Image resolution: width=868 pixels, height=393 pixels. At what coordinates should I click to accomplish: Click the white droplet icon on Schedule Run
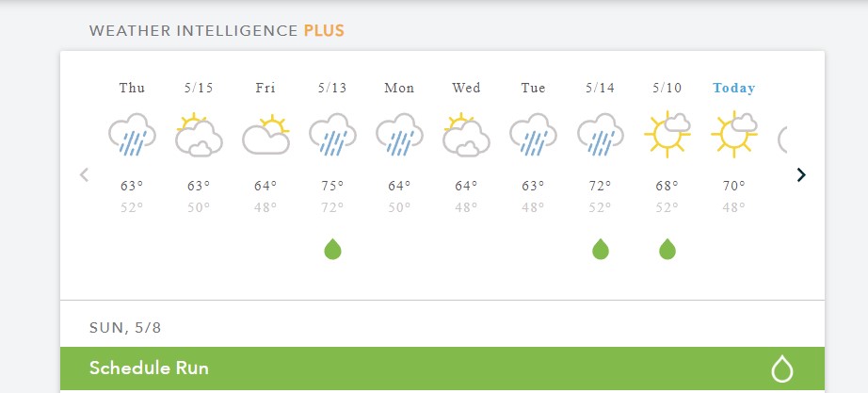[x=782, y=368]
